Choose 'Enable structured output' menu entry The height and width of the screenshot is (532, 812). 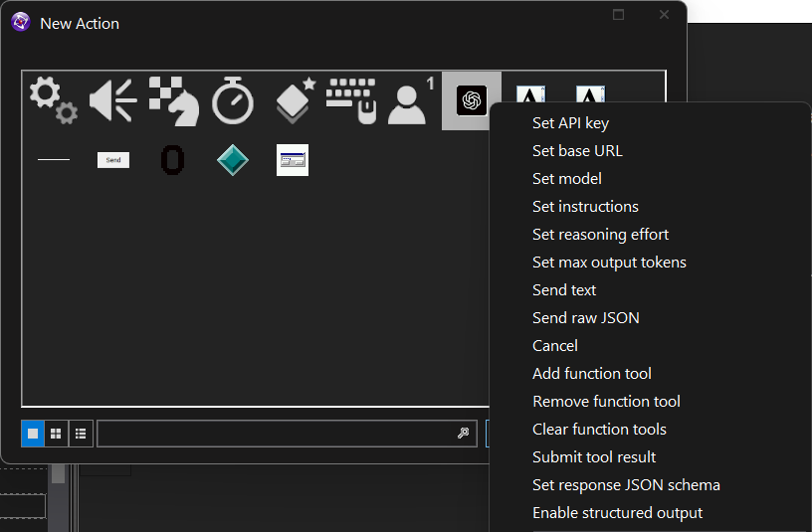pyautogui.click(x=617, y=513)
